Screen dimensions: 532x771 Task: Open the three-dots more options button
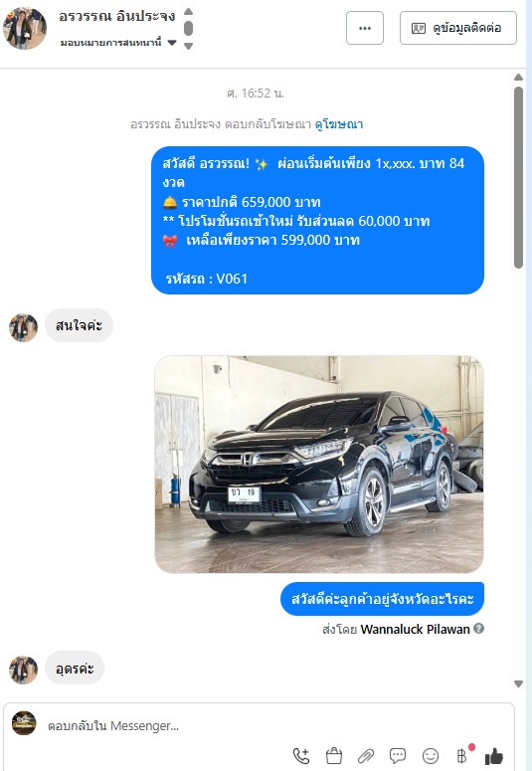pos(365,28)
